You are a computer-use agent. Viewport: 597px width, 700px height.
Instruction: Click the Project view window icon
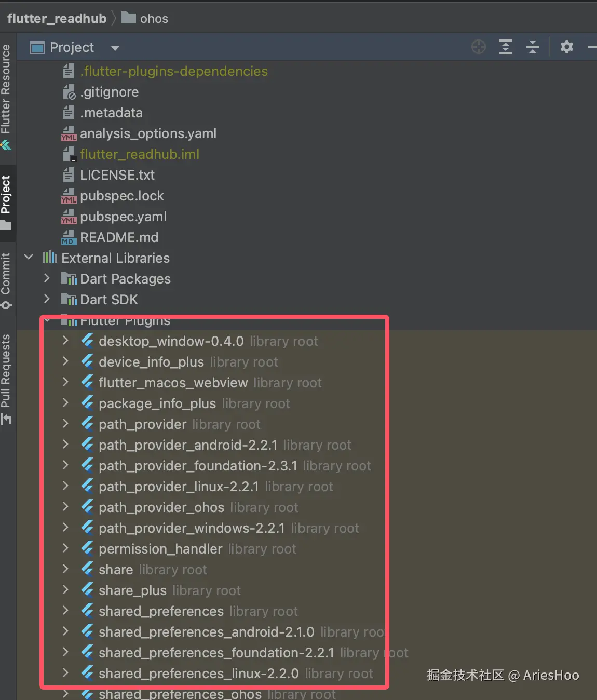(37, 48)
